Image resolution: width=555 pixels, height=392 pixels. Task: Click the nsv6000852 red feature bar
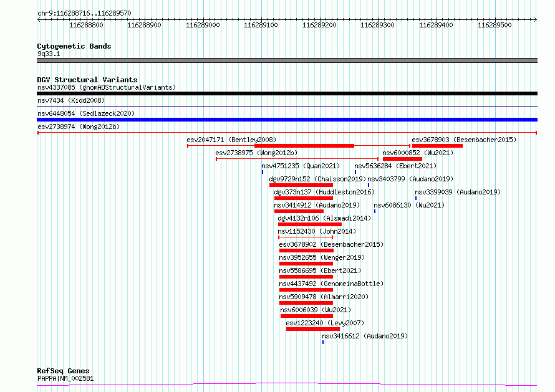point(402,159)
